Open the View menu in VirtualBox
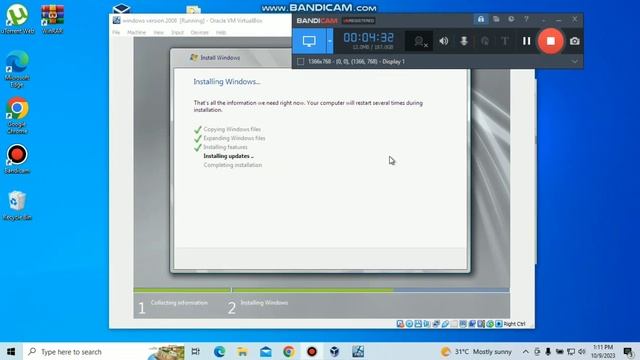This screenshot has width=640, height=360. [x=158, y=32]
